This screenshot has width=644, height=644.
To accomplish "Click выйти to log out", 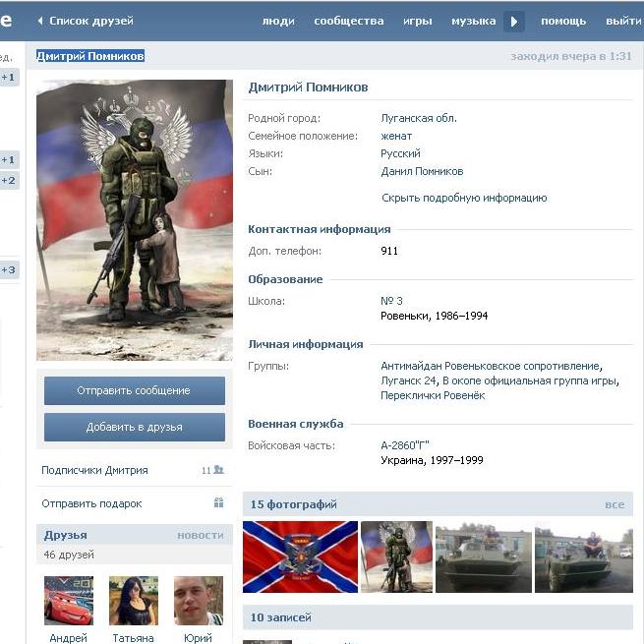I will click(x=624, y=21).
